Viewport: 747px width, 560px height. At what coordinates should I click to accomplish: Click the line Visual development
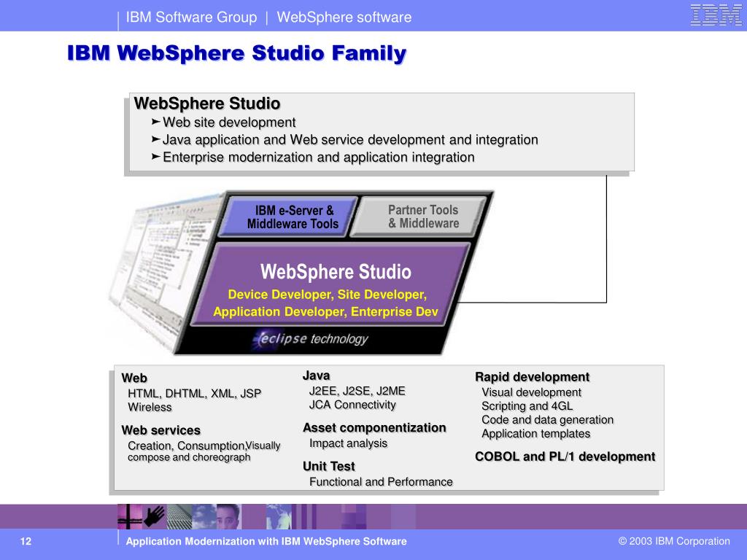pyautogui.click(x=531, y=392)
